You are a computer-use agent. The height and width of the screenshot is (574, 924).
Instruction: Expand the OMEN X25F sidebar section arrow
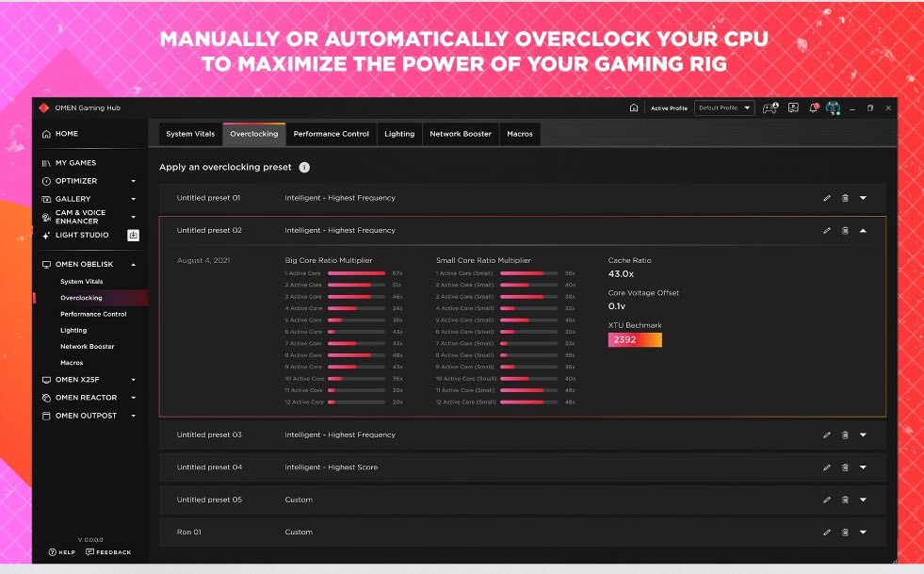pyautogui.click(x=133, y=380)
